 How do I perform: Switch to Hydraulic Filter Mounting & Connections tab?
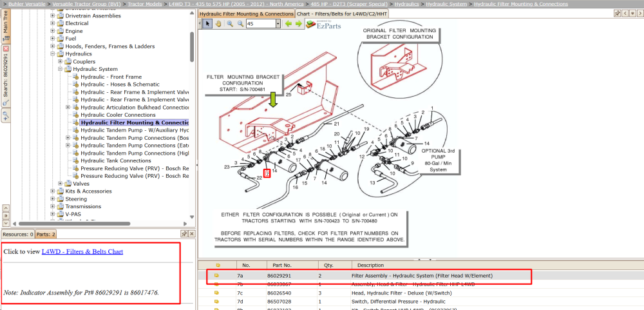(x=247, y=14)
